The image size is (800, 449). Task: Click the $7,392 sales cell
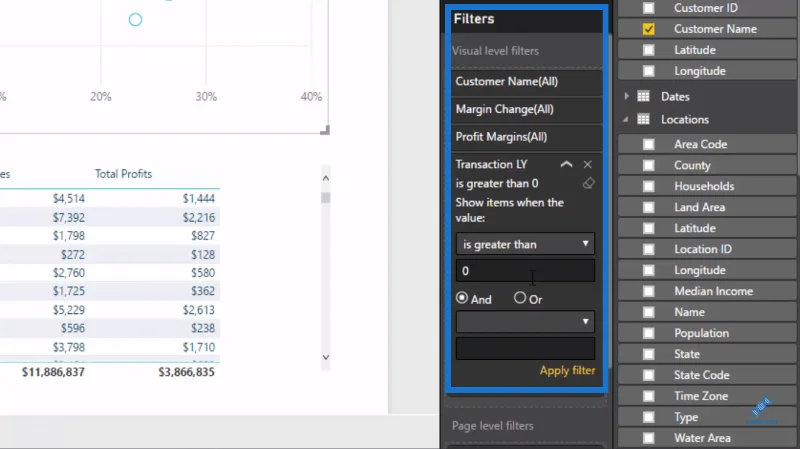[69, 218]
